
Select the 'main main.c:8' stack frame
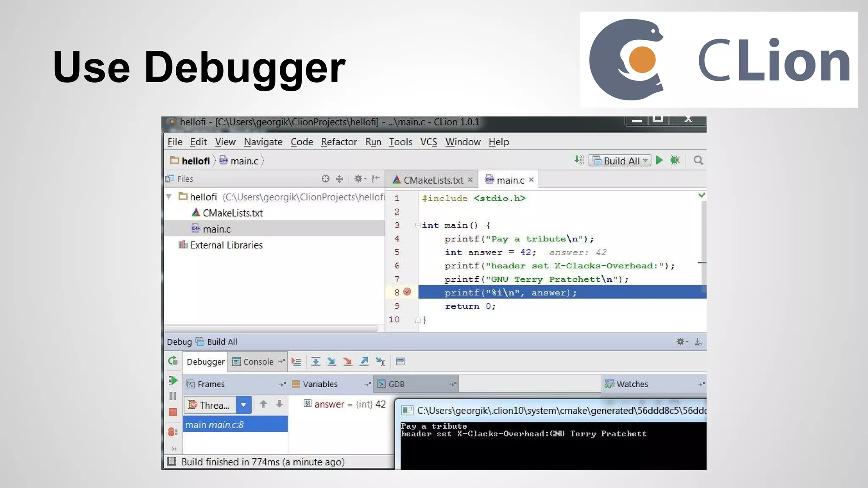point(235,424)
